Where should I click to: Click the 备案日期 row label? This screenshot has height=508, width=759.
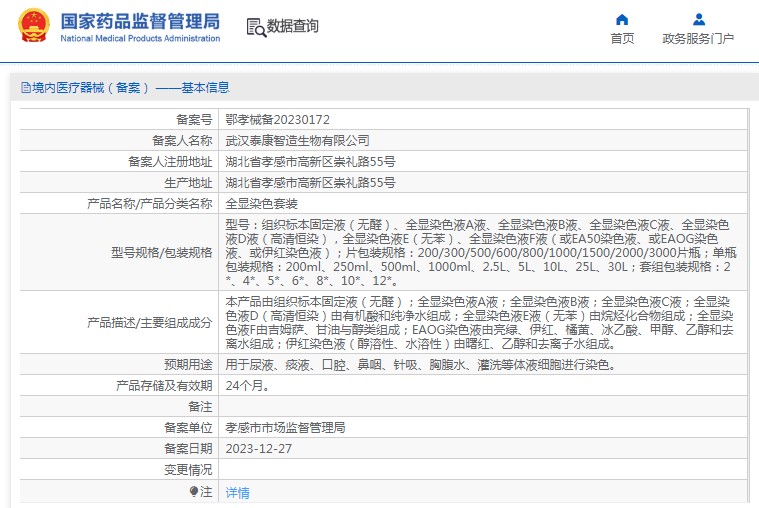coord(188,448)
